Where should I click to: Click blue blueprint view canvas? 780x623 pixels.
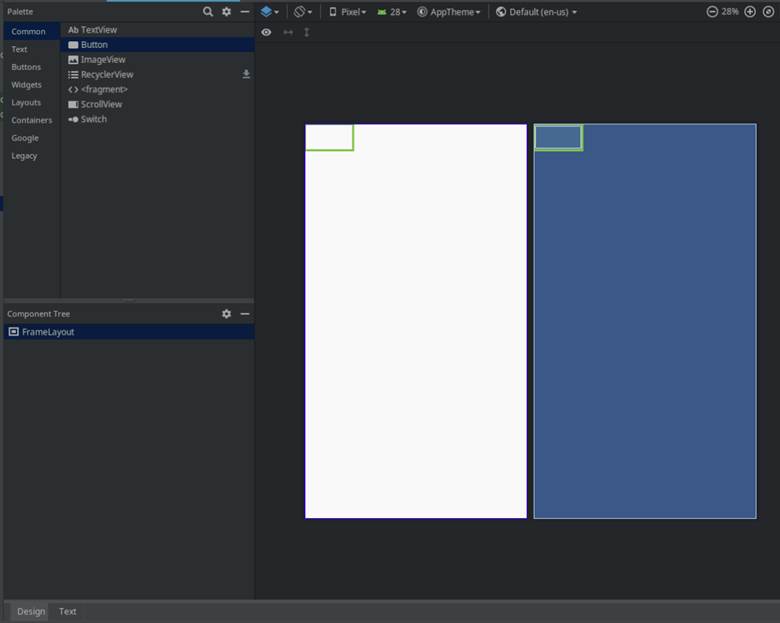tap(645, 321)
